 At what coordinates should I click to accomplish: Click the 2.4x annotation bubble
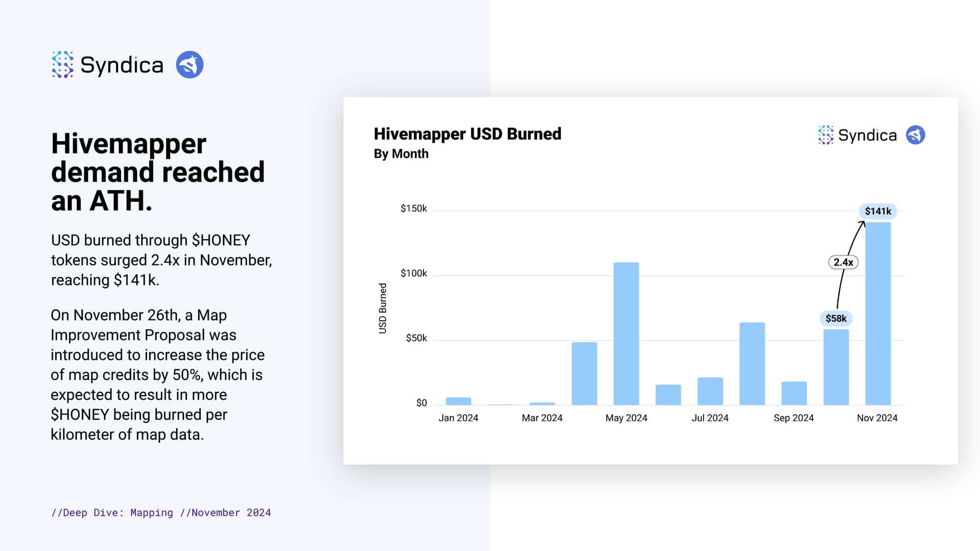point(843,263)
